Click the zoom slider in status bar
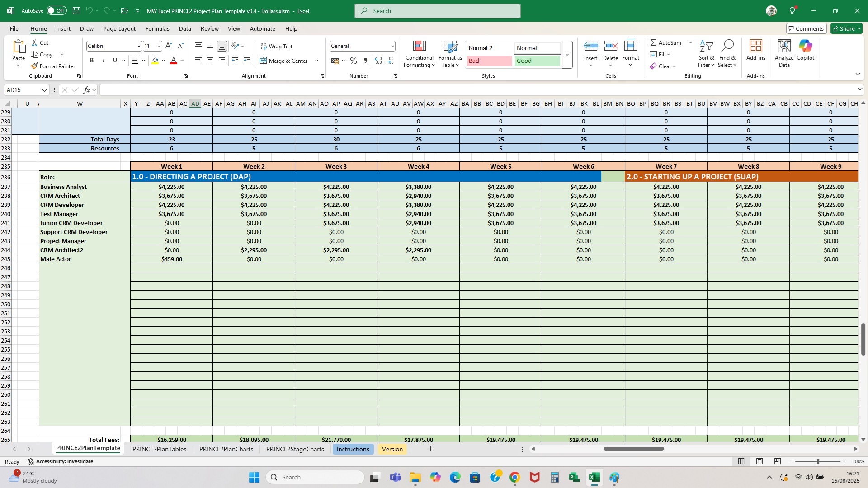 coord(817,461)
